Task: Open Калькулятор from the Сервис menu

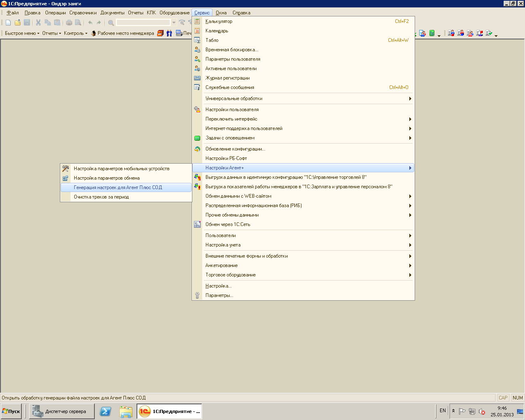Action: point(219,21)
